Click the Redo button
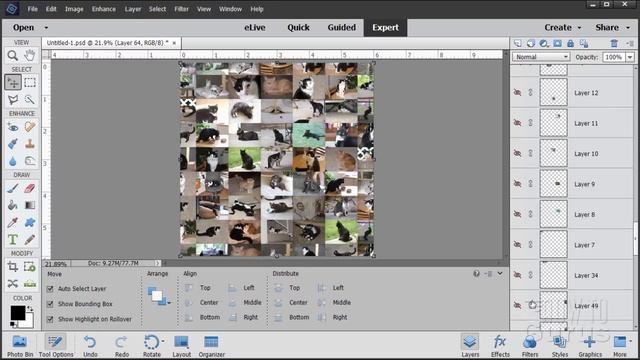Screen dimensions: 640x360 [121, 346]
